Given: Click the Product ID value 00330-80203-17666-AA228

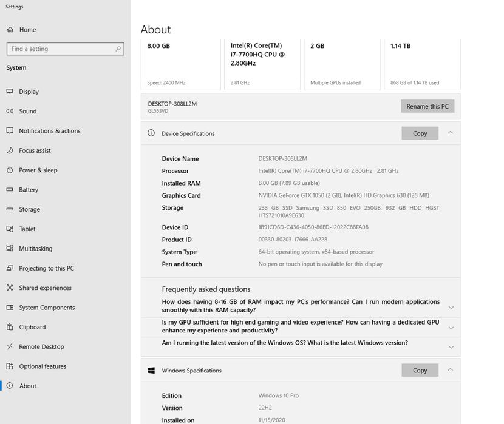Looking at the screenshot, I should tap(293, 240).
